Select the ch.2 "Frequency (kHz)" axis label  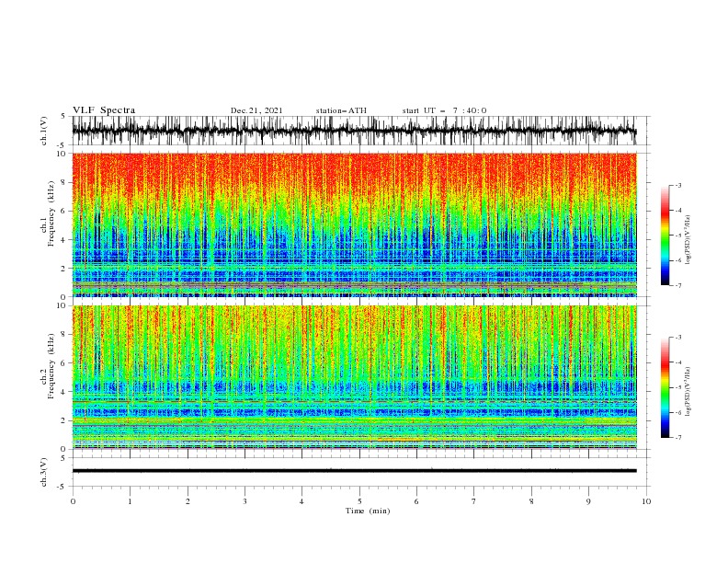tap(51, 366)
